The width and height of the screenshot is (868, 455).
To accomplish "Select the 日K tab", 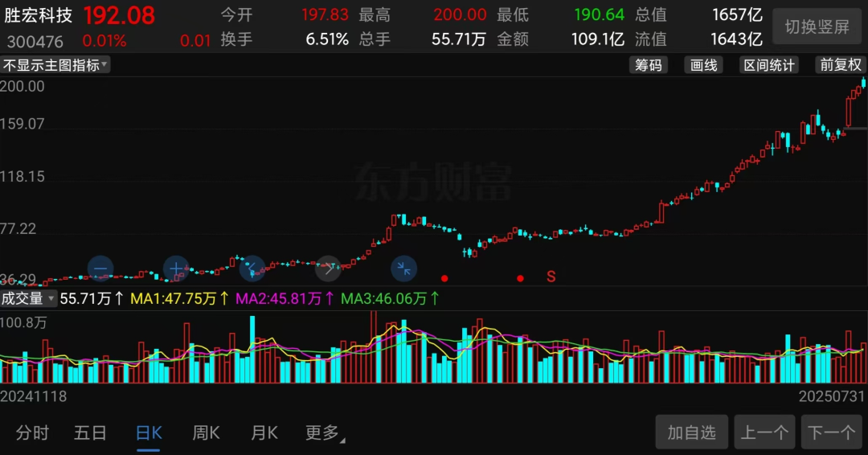I will coord(149,432).
